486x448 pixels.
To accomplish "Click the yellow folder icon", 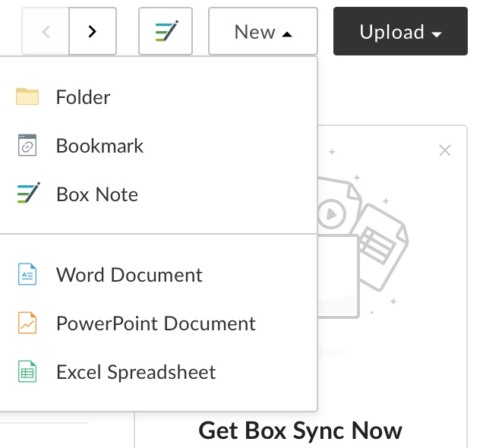I will point(27,96).
